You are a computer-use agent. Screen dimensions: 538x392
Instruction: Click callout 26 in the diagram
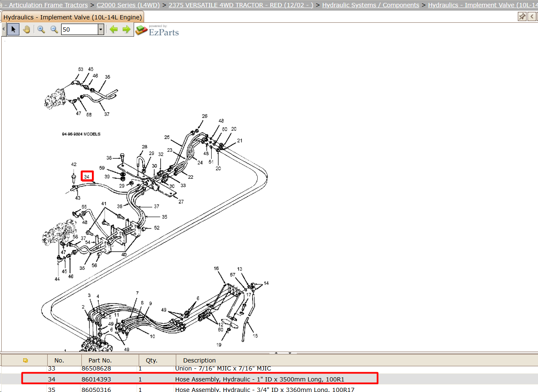[204, 116]
